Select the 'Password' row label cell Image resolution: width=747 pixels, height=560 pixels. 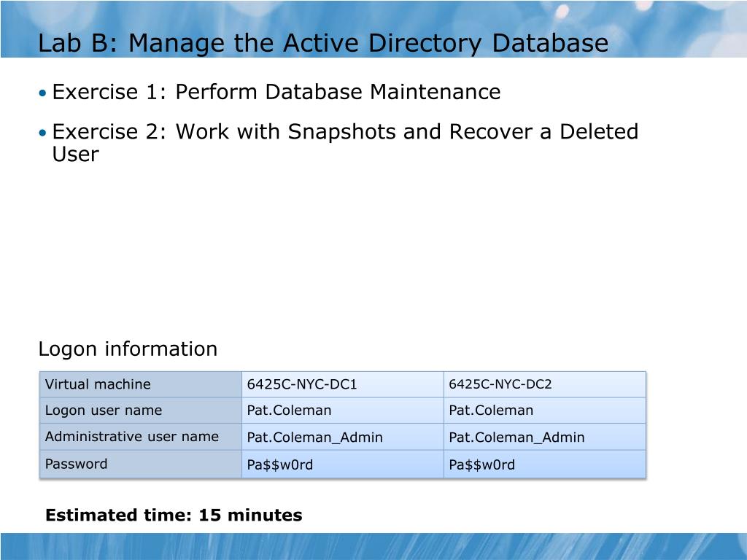(x=141, y=464)
